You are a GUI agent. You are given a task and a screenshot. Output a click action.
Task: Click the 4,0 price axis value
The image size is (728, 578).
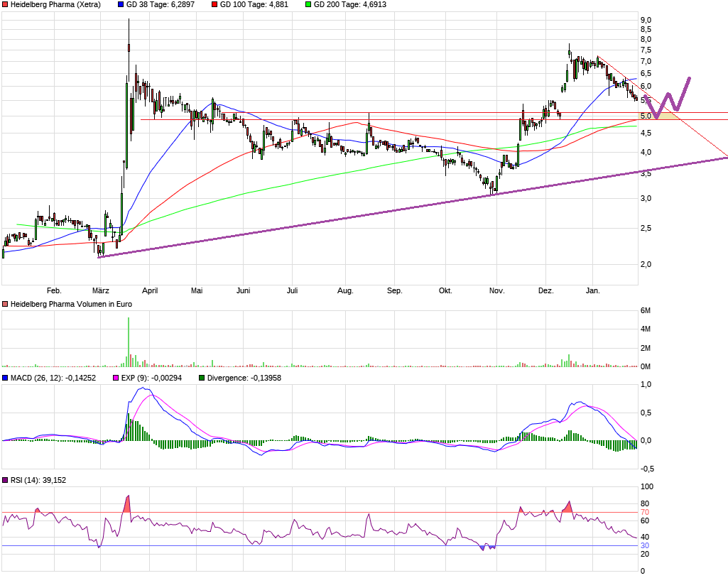[x=646, y=152]
